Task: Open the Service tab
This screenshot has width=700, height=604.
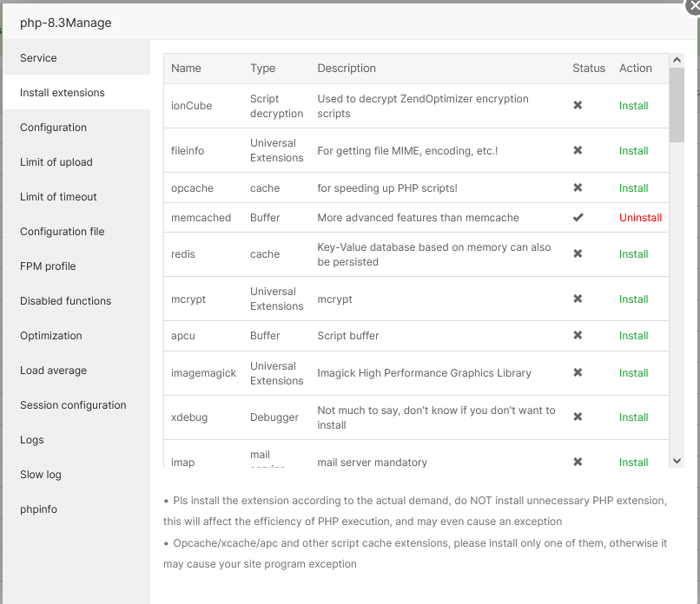Action: pos(38,58)
